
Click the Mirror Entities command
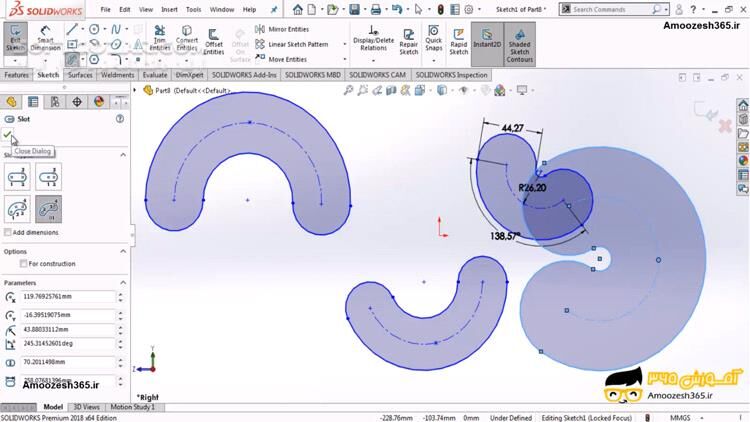click(288, 29)
